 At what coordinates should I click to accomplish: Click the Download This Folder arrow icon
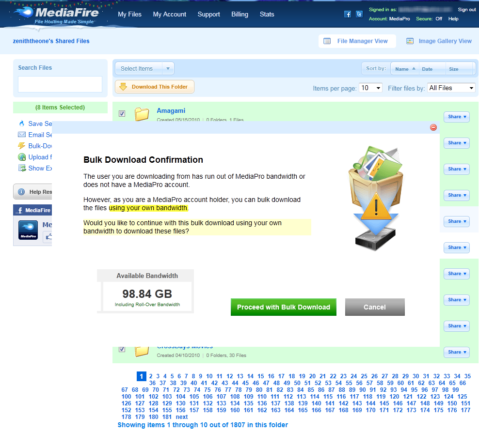123,87
